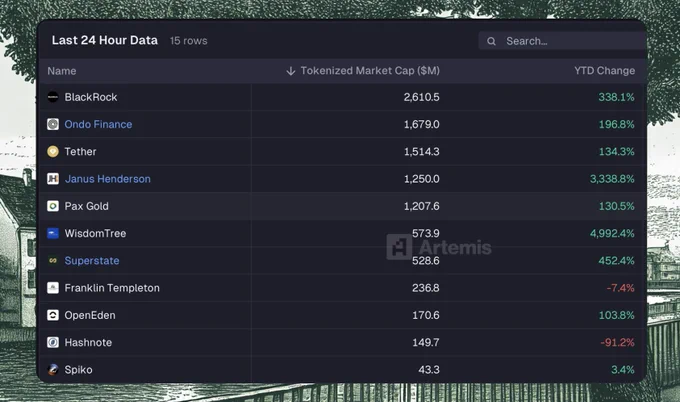
Task: Click the sort arrow beside Tokenized Market Cap
Action: (291, 71)
